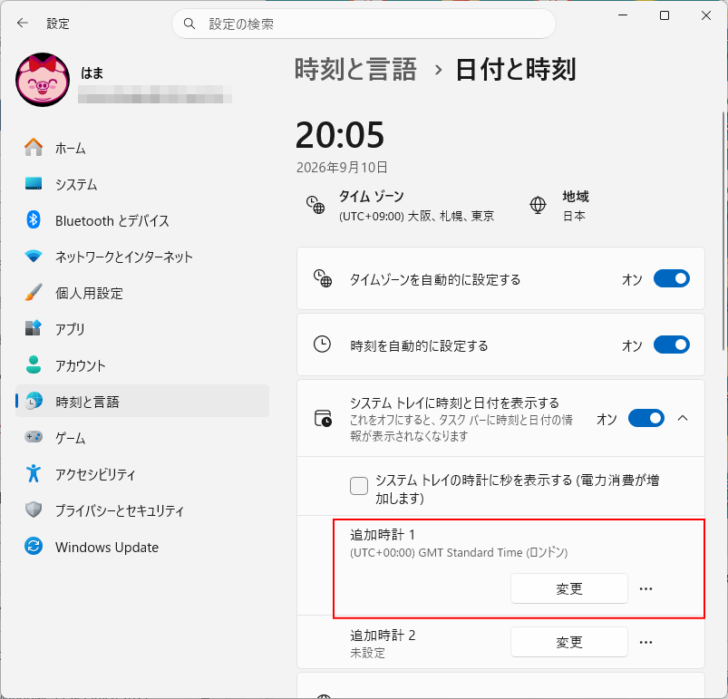728x699 pixels.
Task: Click the 設定の検索 search field
Action: pyautogui.click(x=364, y=24)
